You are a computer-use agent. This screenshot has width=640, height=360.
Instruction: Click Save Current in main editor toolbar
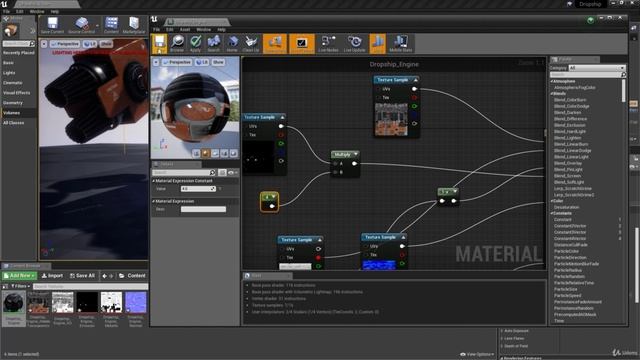point(52,25)
